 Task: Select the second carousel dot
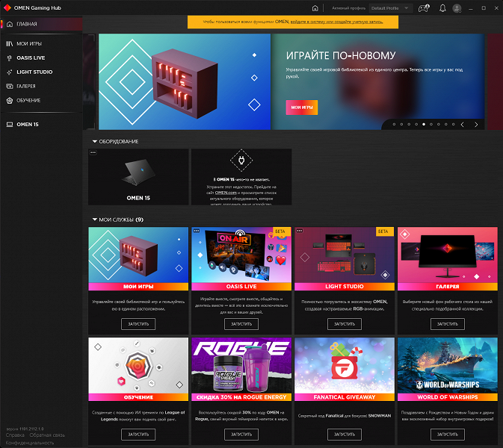pyautogui.click(x=401, y=125)
